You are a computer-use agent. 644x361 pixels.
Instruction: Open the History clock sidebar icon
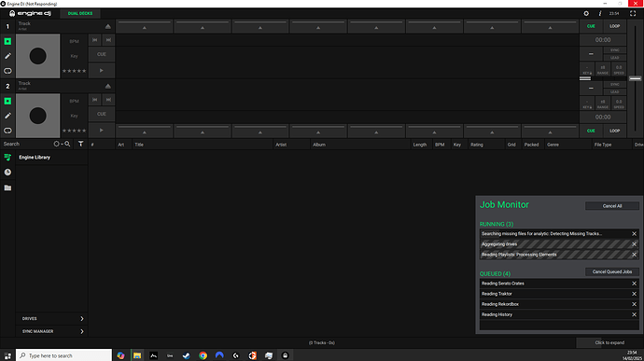coord(7,172)
